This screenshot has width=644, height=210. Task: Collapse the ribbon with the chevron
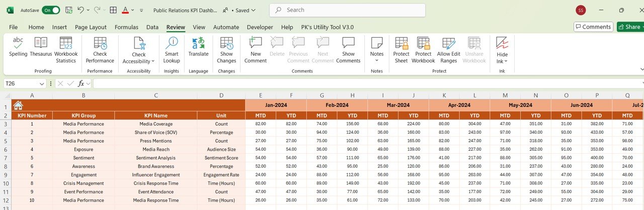tap(641, 69)
